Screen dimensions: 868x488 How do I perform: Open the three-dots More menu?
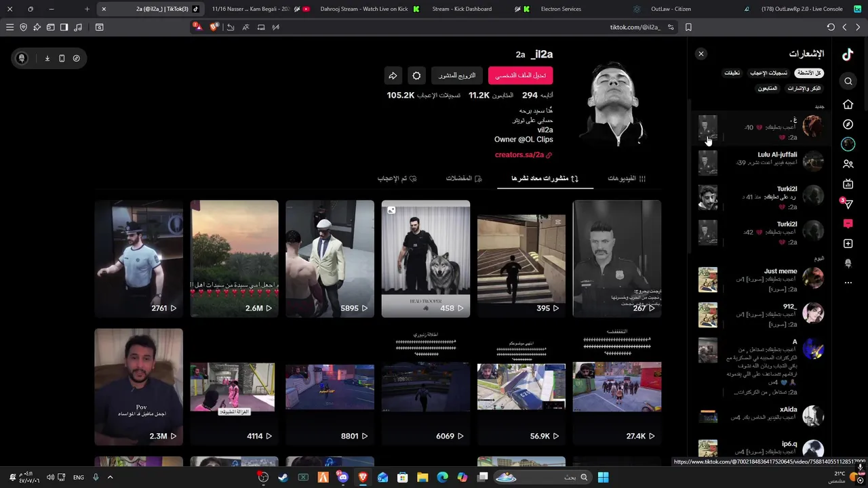(x=848, y=283)
